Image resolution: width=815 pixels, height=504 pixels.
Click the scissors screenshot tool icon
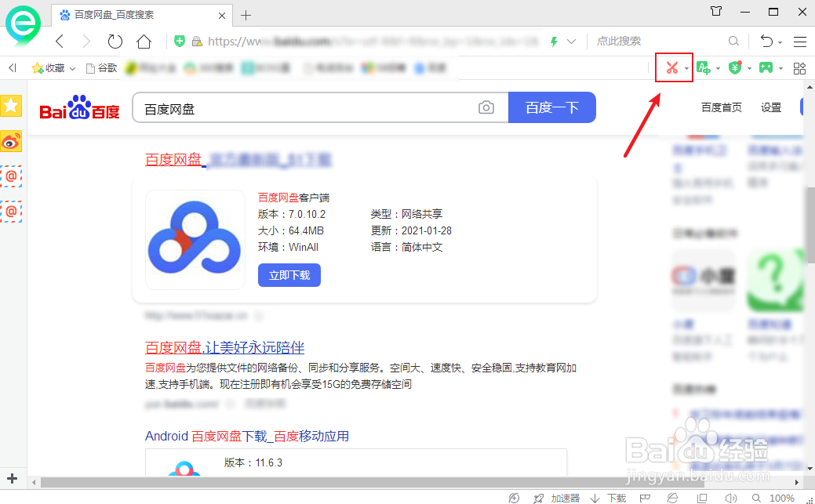point(671,67)
